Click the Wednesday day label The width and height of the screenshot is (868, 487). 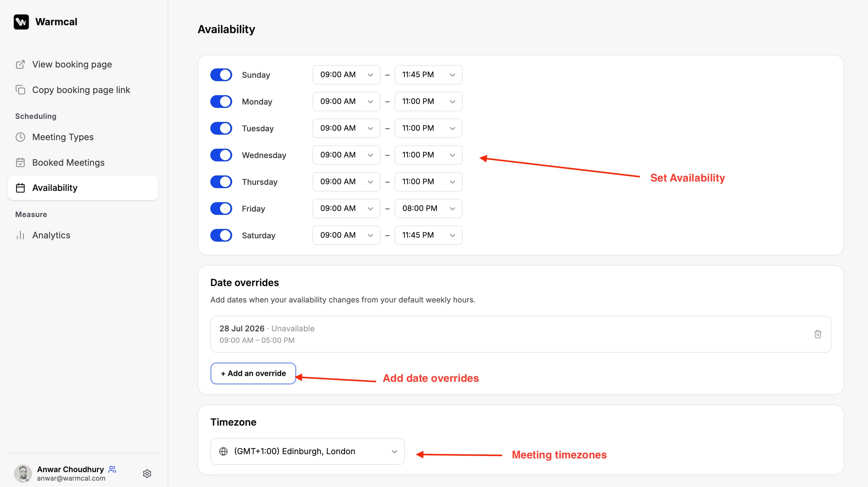click(x=264, y=155)
